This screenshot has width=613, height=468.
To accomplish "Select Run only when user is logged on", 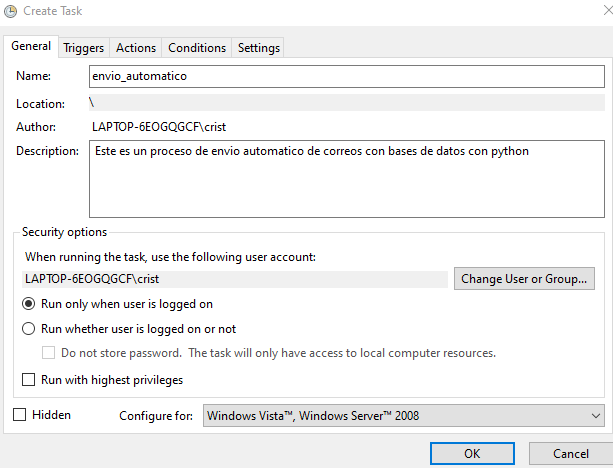I will [x=29, y=304].
